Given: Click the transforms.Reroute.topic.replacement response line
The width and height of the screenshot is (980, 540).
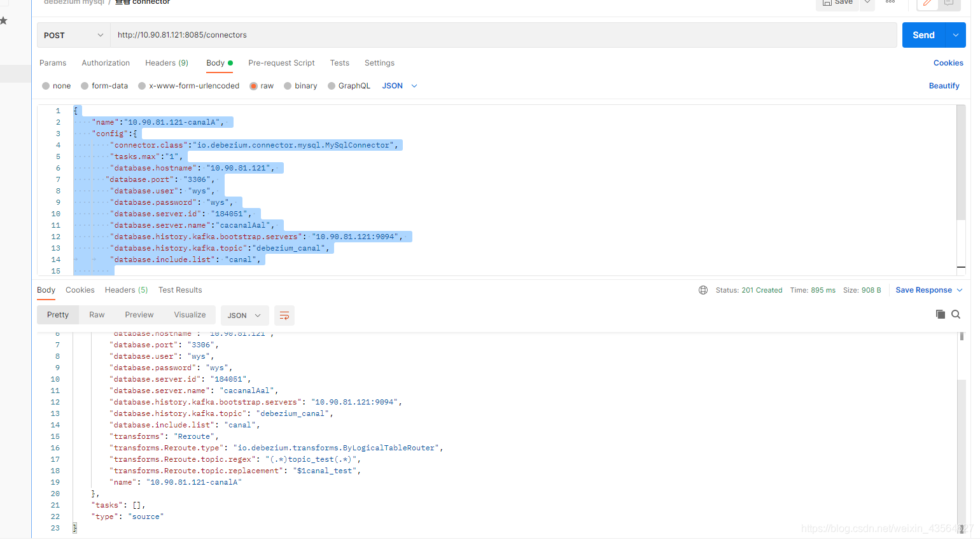Looking at the screenshot, I should 235,471.
